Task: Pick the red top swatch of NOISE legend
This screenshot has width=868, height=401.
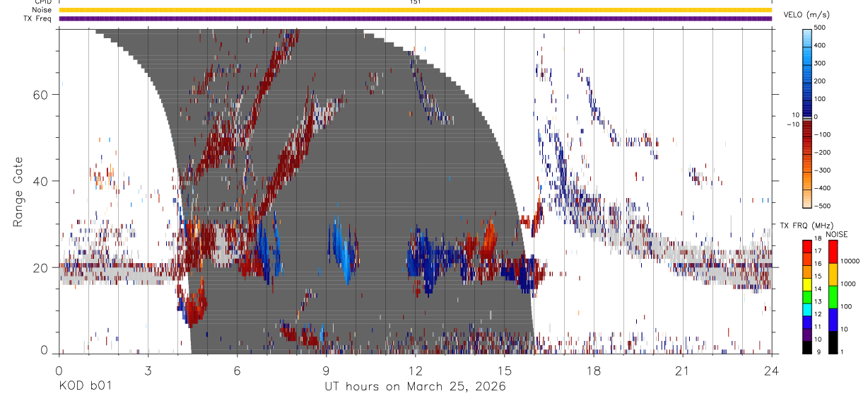Action: 832,251
